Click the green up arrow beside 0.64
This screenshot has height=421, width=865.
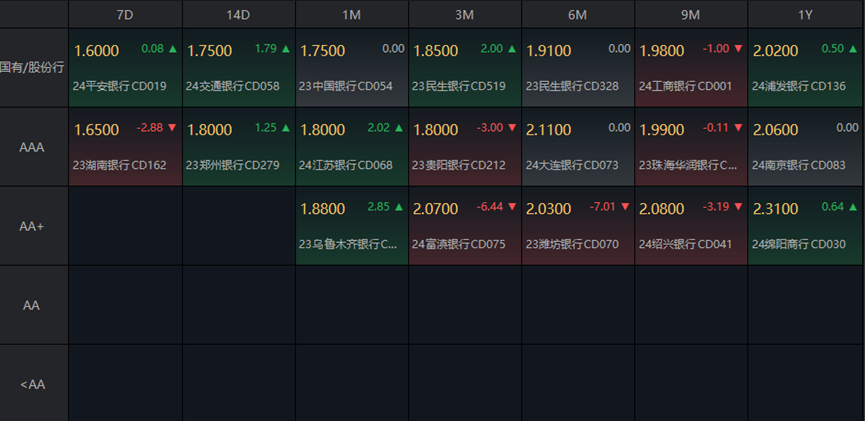tap(852, 207)
